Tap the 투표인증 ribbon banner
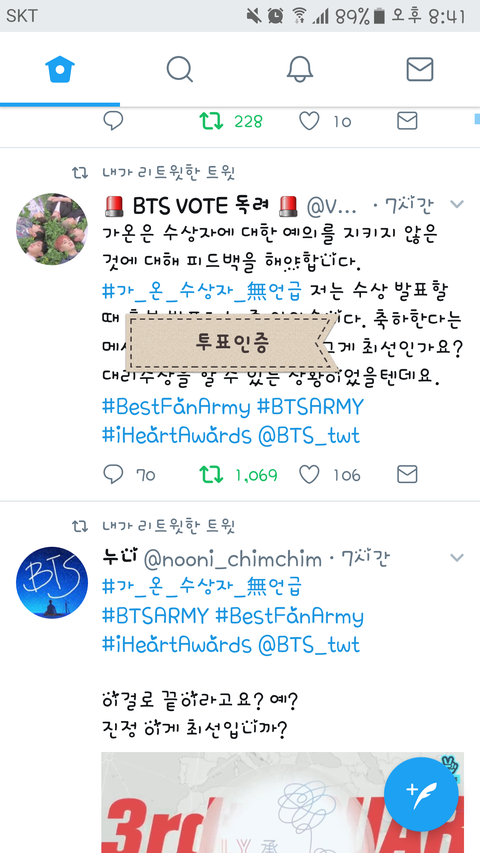Screen dimensions: 480x853 pos(232,343)
